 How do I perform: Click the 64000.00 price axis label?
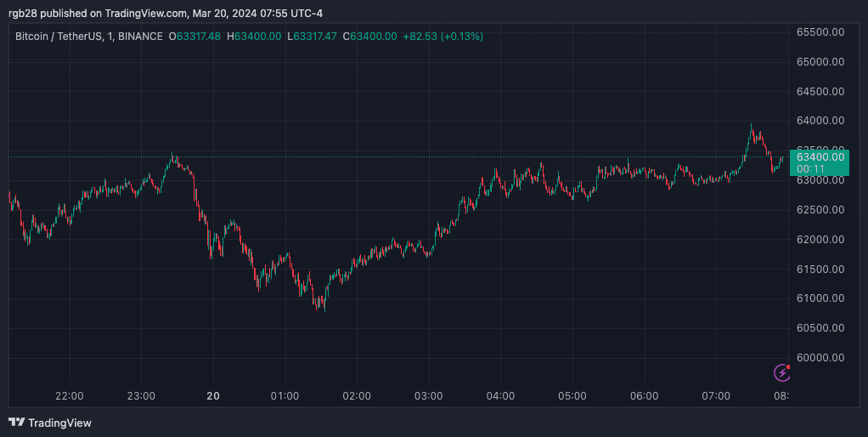[x=820, y=121]
